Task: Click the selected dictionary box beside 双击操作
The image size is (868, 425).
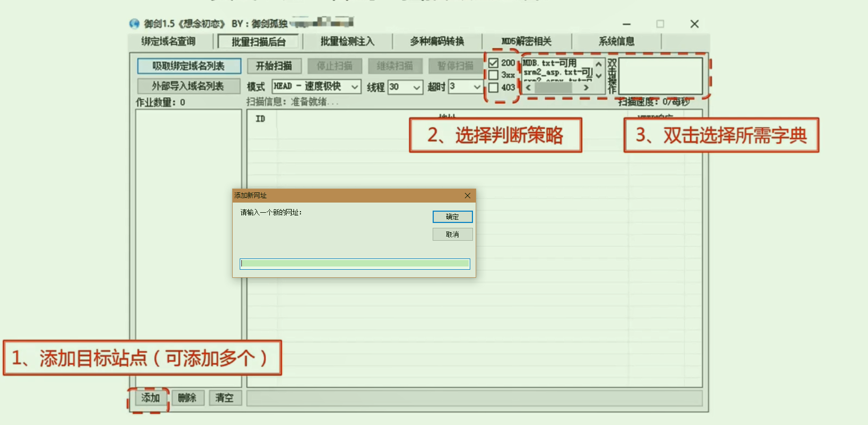Action: click(661, 76)
